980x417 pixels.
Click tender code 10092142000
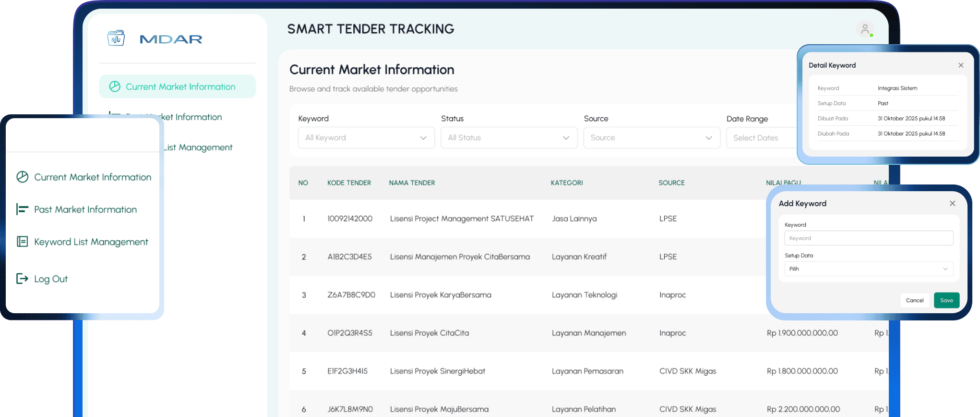350,219
